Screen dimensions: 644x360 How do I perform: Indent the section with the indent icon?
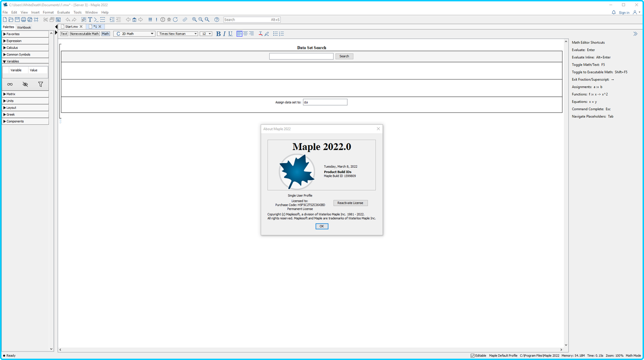[x=112, y=20]
